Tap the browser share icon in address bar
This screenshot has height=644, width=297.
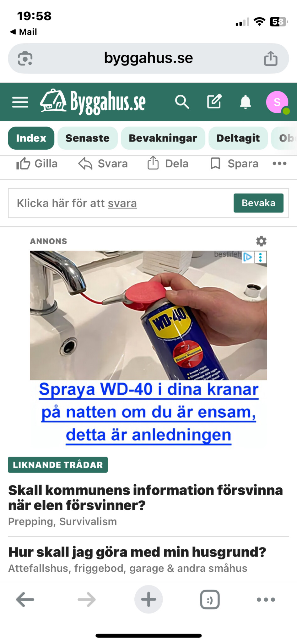point(271,58)
